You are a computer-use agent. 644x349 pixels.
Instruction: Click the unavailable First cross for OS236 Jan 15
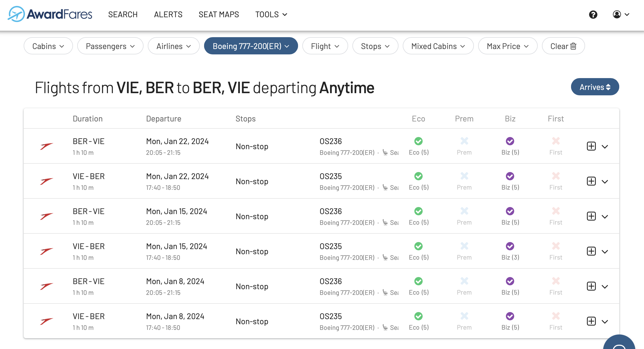pyautogui.click(x=556, y=211)
